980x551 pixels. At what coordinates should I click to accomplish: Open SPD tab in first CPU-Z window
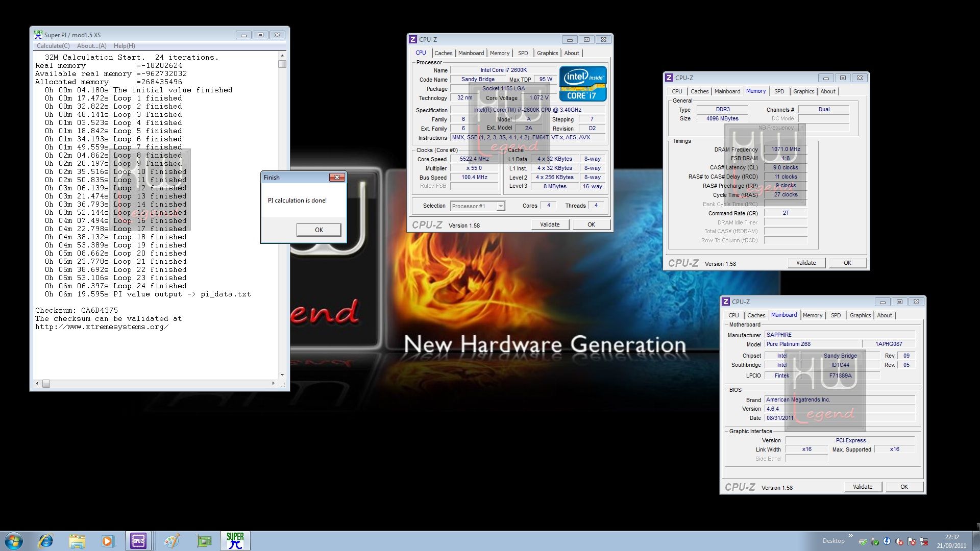[523, 53]
